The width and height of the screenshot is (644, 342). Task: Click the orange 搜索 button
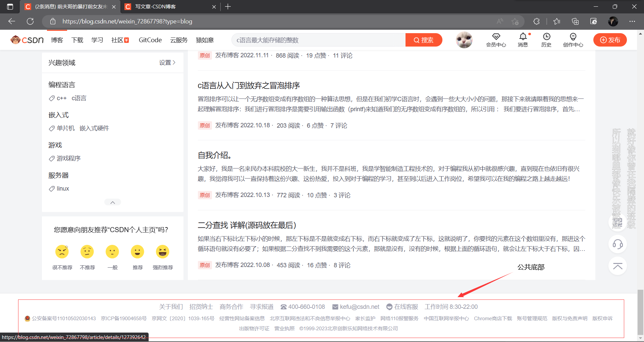tap(424, 40)
